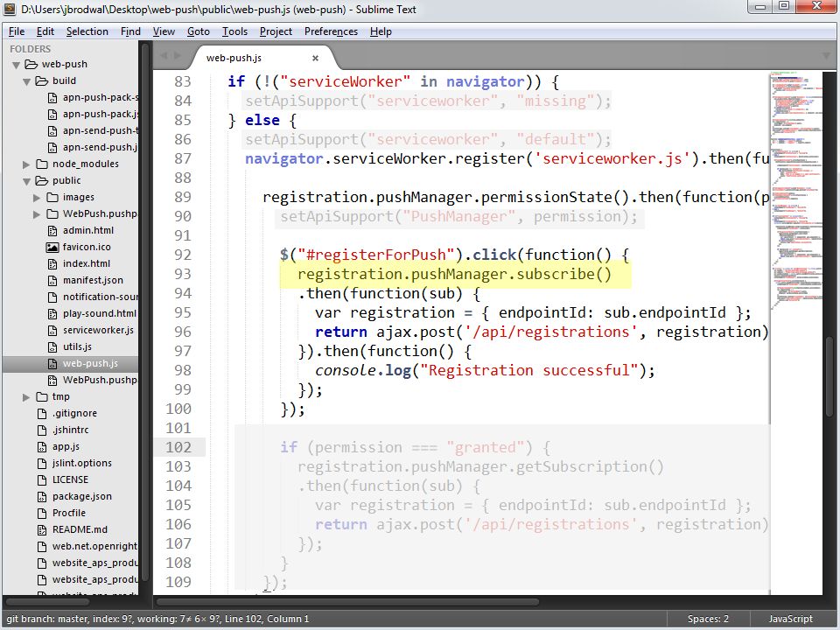Click the "Registration successful" string
Image resolution: width=840 pixels, height=630 pixels.
528,370
